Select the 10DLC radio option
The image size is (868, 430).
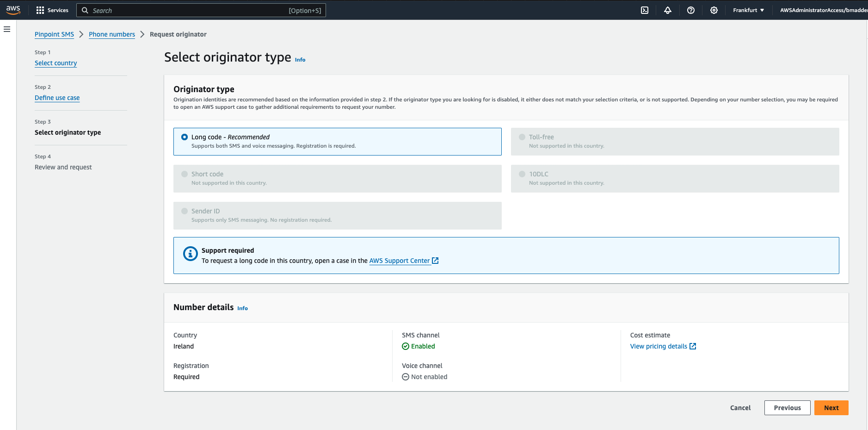(x=522, y=174)
